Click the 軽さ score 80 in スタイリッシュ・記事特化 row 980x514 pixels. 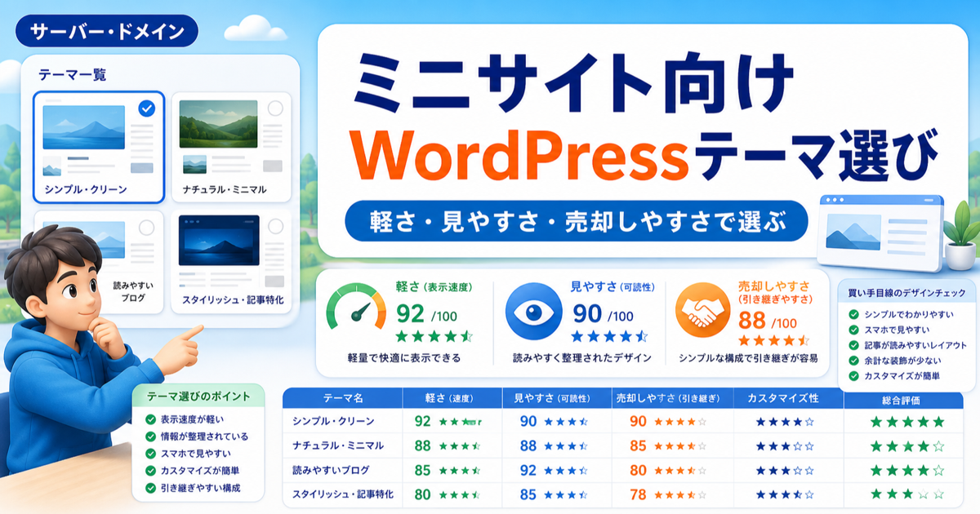(x=422, y=494)
